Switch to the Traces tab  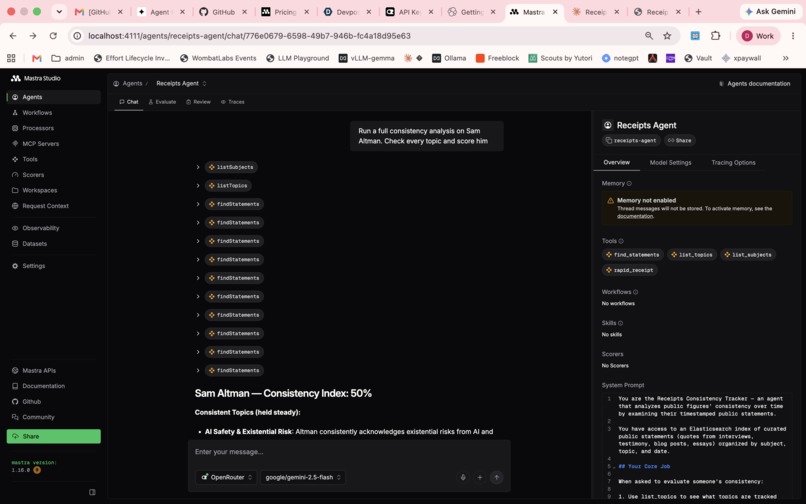[232, 102]
